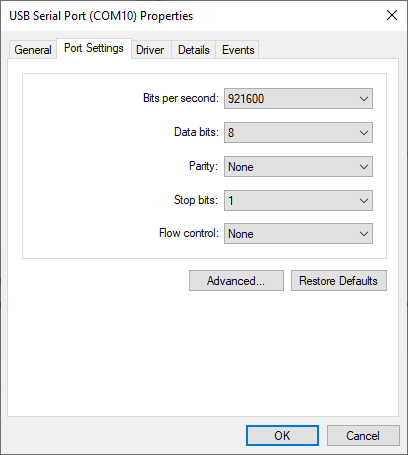408x455 pixels.
Task: Click the chevron arrow in Data bits field
Action: point(364,133)
